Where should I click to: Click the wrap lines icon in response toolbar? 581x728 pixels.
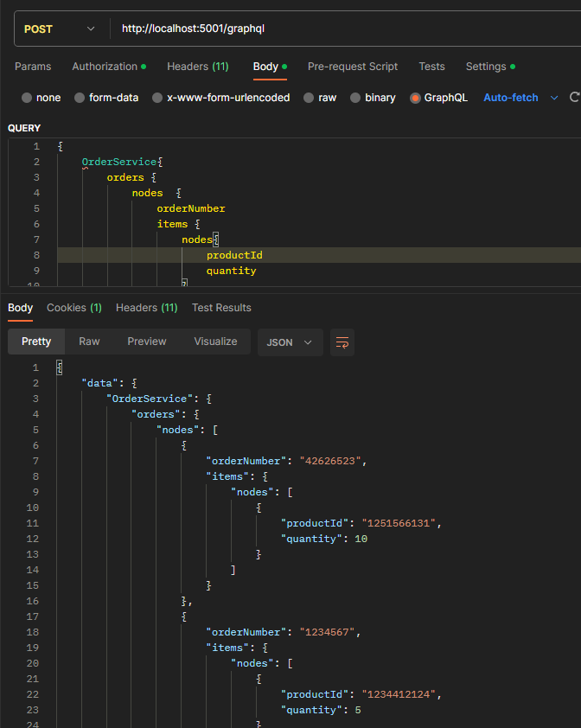pyautogui.click(x=342, y=342)
